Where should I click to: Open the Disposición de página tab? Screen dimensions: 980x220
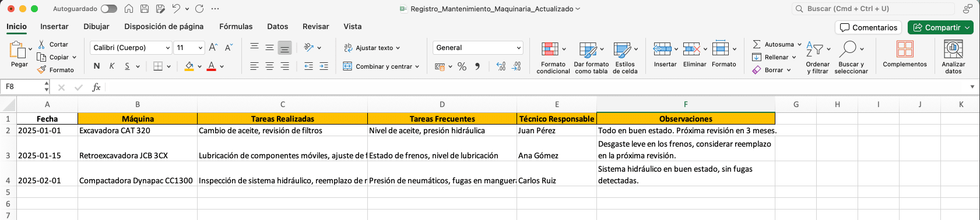164,27
